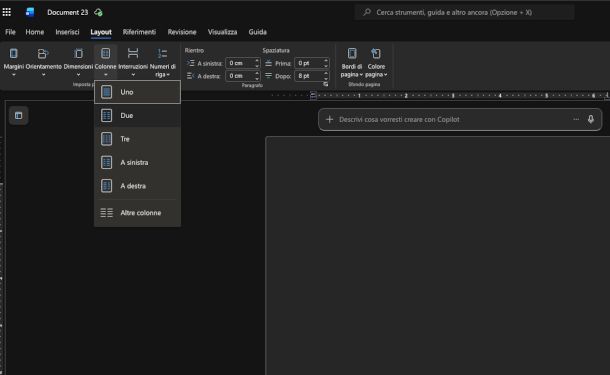The width and height of the screenshot is (610, 375).
Task: Switch to the Visualizza tab
Action: point(223,32)
